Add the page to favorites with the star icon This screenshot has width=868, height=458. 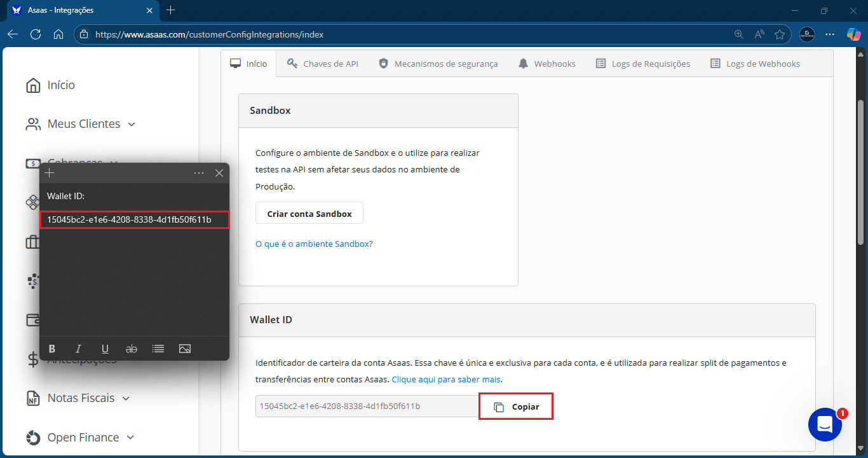click(x=780, y=34)
